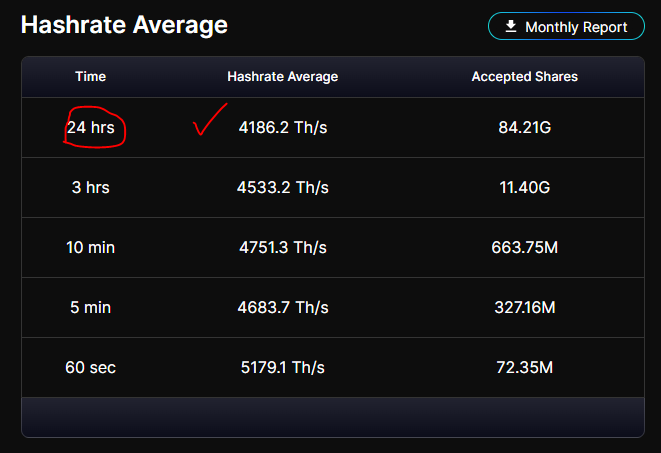
Task: Select the 3 hrs time cell
Action: point(91,187)
